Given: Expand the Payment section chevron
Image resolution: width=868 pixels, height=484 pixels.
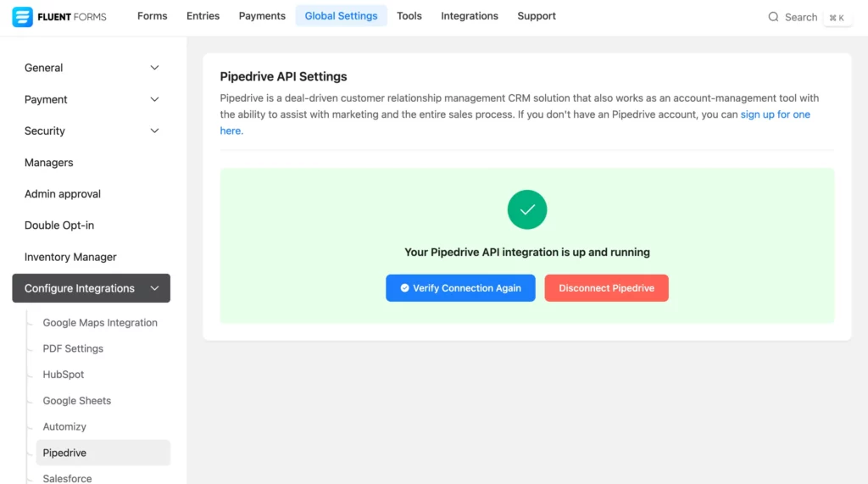Looking at the screenshot, I should point(154,100).
